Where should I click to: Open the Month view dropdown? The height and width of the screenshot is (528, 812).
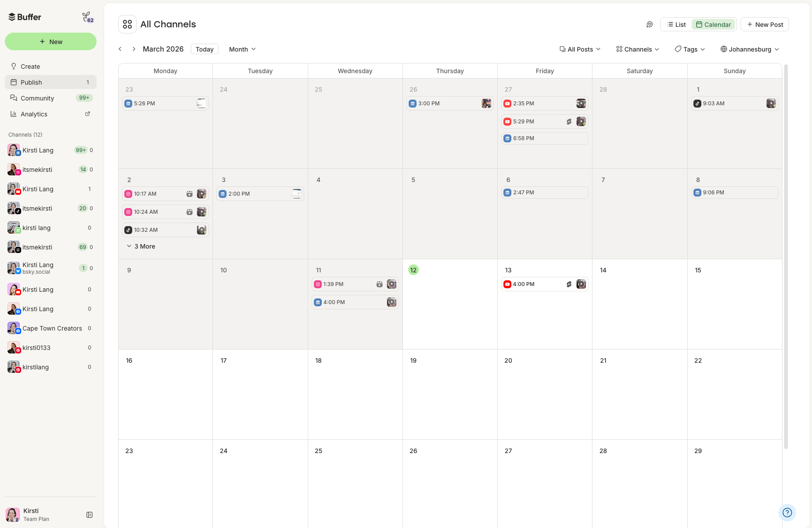242,49
